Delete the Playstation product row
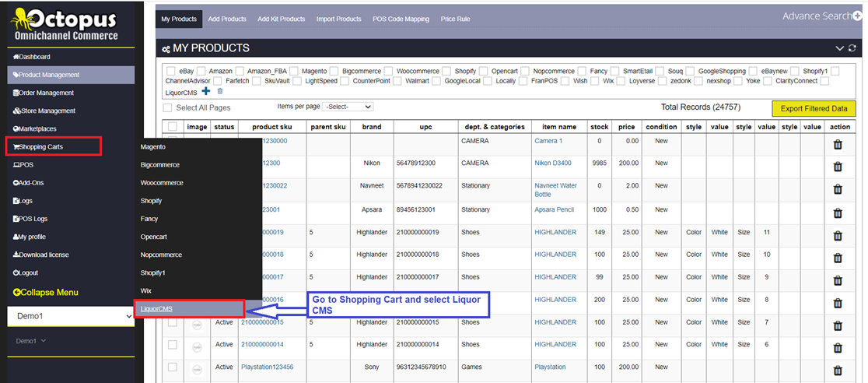868x383 pixels. pyautogui.click(x=838, y=371)
